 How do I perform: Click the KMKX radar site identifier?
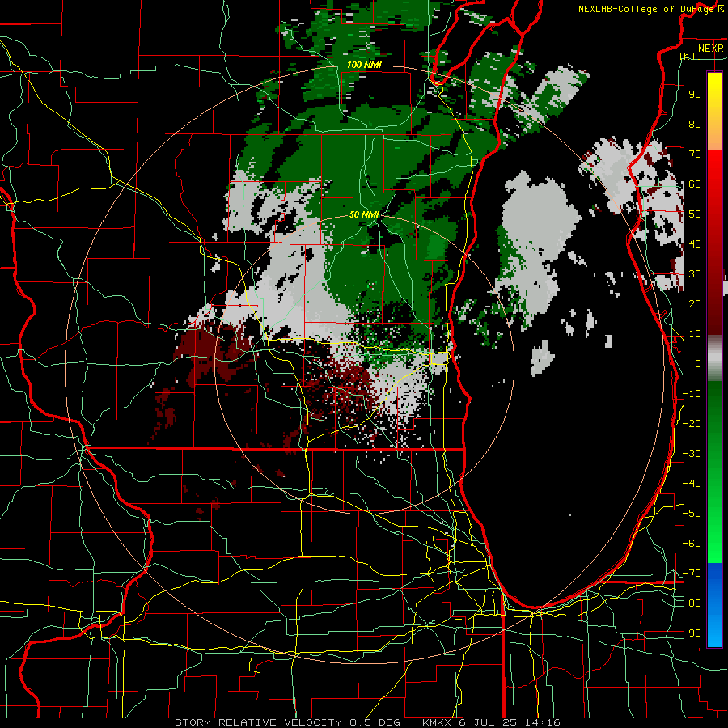pos(437,722)
